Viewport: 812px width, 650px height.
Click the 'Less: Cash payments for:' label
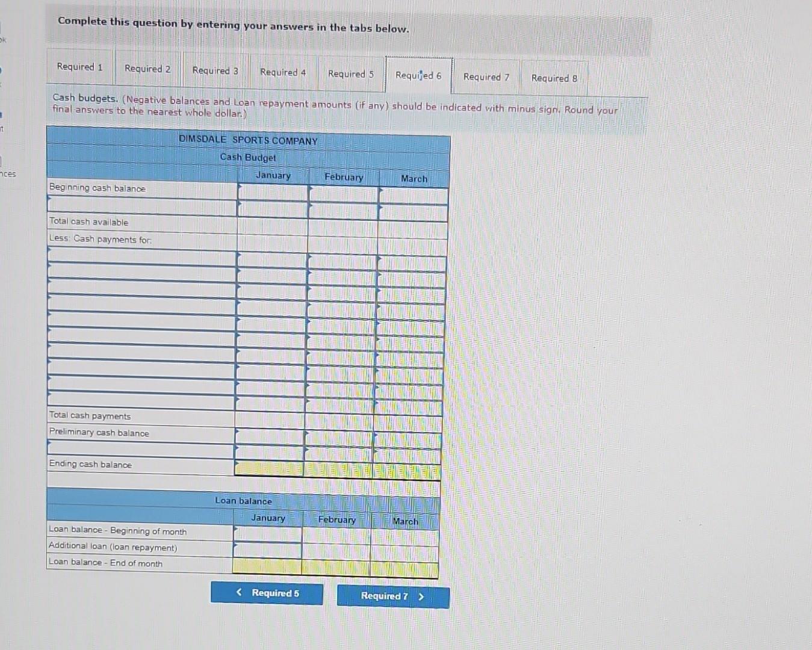coord(100,239)
